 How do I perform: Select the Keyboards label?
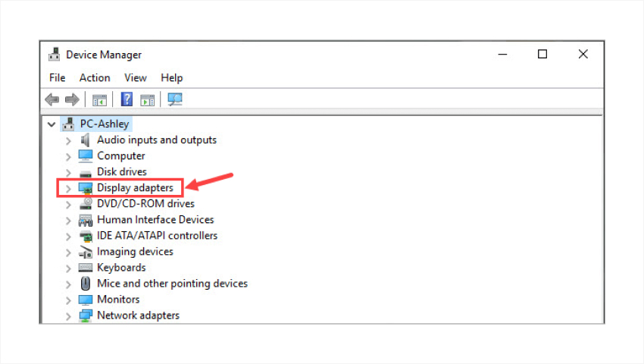121,268
